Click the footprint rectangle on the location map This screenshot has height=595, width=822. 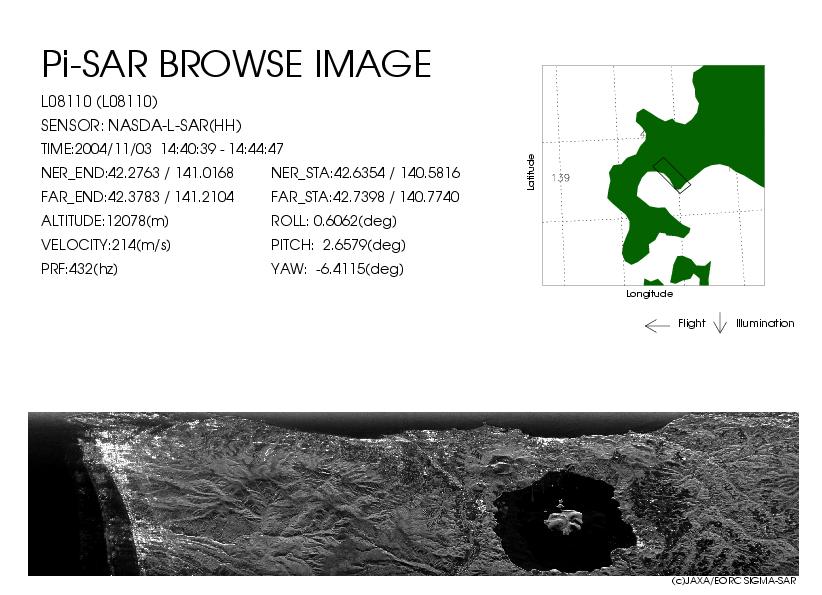(672, 175)
